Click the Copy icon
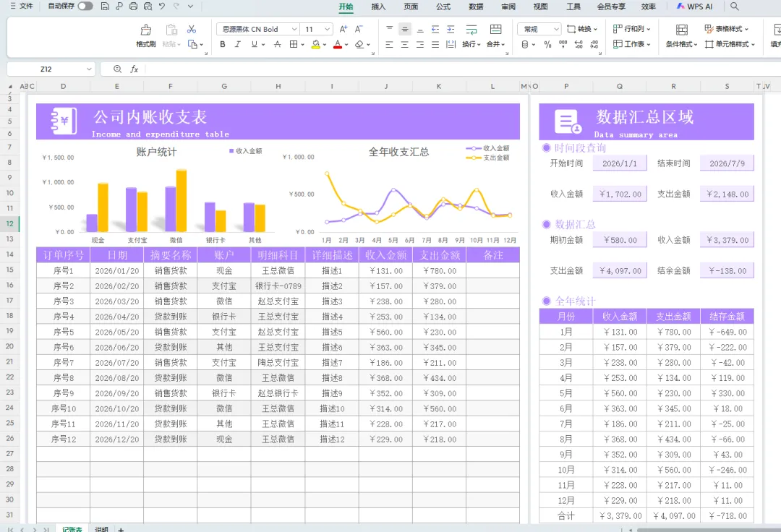The width and height of the screenshot is (781, 532). coord(193,44)
